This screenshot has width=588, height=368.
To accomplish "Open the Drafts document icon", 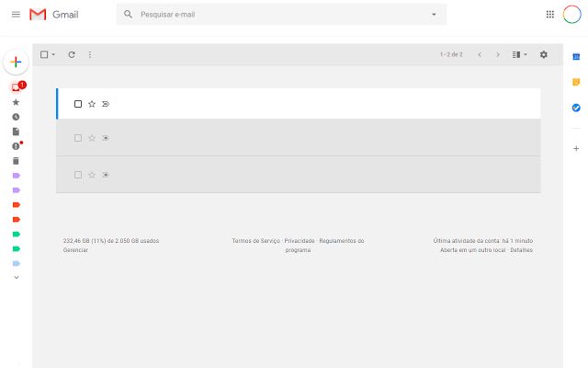I will pyautogui.click(x=16, y=132).
